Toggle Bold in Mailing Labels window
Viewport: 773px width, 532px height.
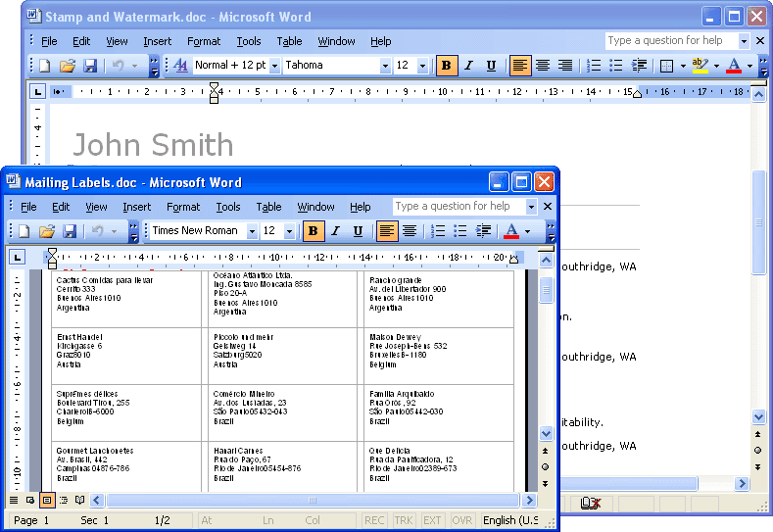click(x=314, y=231)
